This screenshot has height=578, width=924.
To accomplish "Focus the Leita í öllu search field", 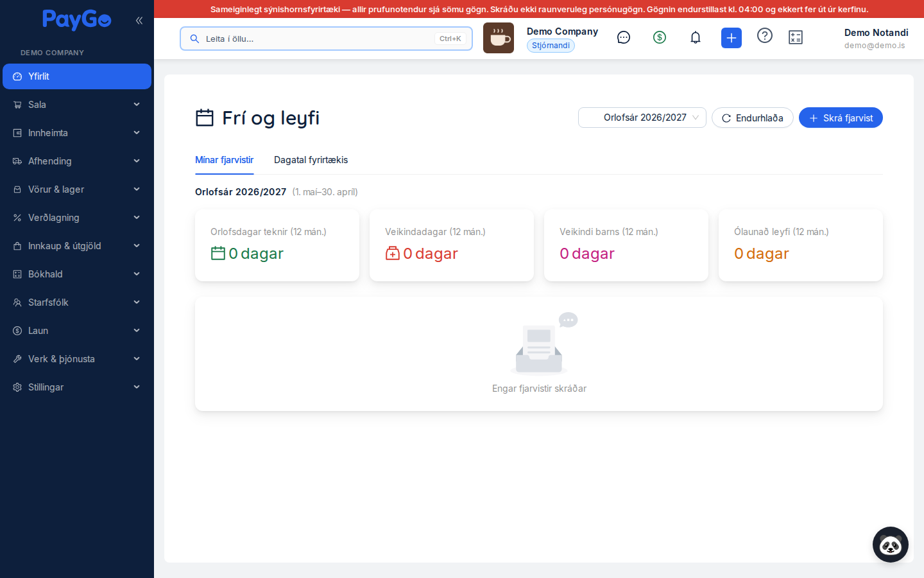I will pyautogui.click(x=326, y=39).
